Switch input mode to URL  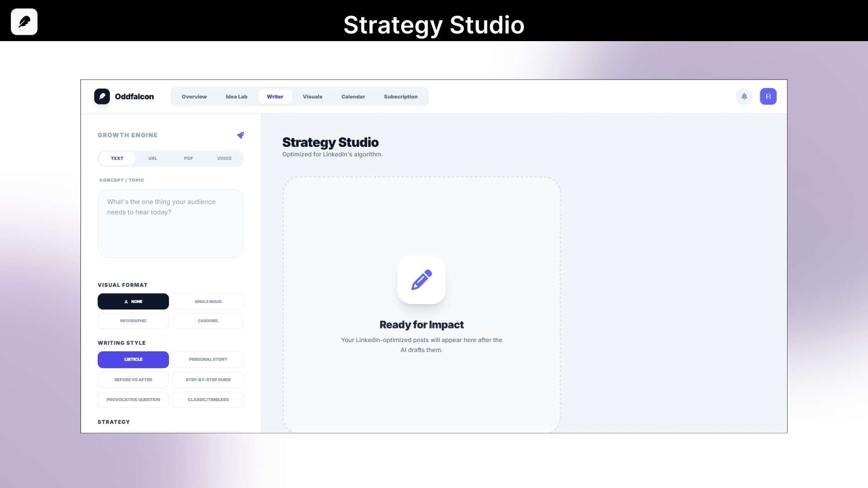[x=152, y=158]
